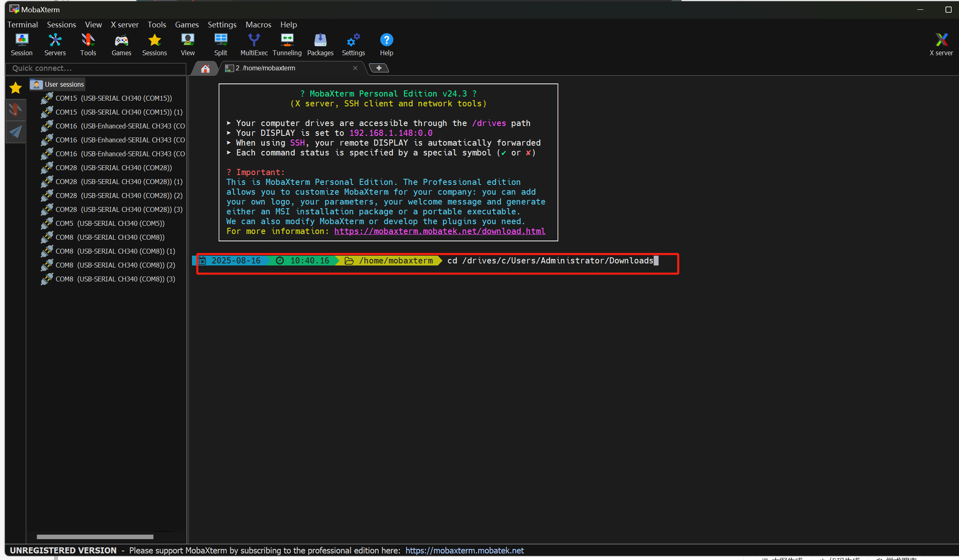This screenshot has height=560, width=959.
Task: Select session COM28 (USB-SERIAL CH340 (COM28)) (1)
Action: (112, 182)
